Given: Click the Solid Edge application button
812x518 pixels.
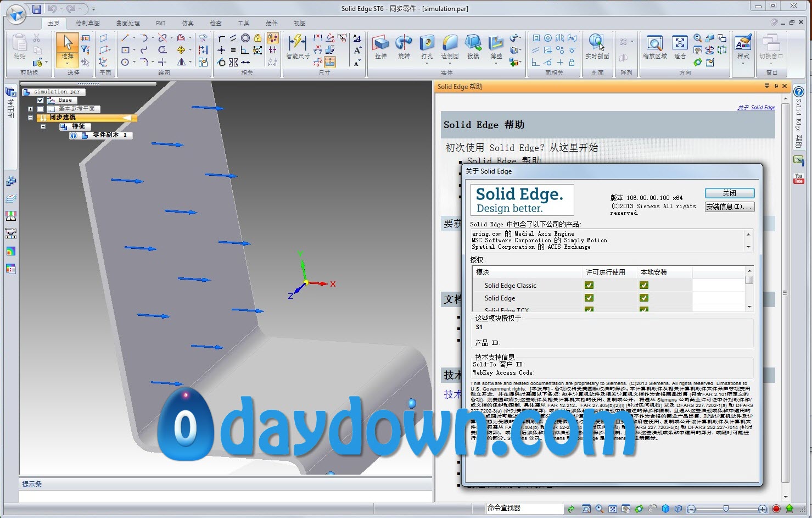Looking at the screenshot, I should (15, 14).
